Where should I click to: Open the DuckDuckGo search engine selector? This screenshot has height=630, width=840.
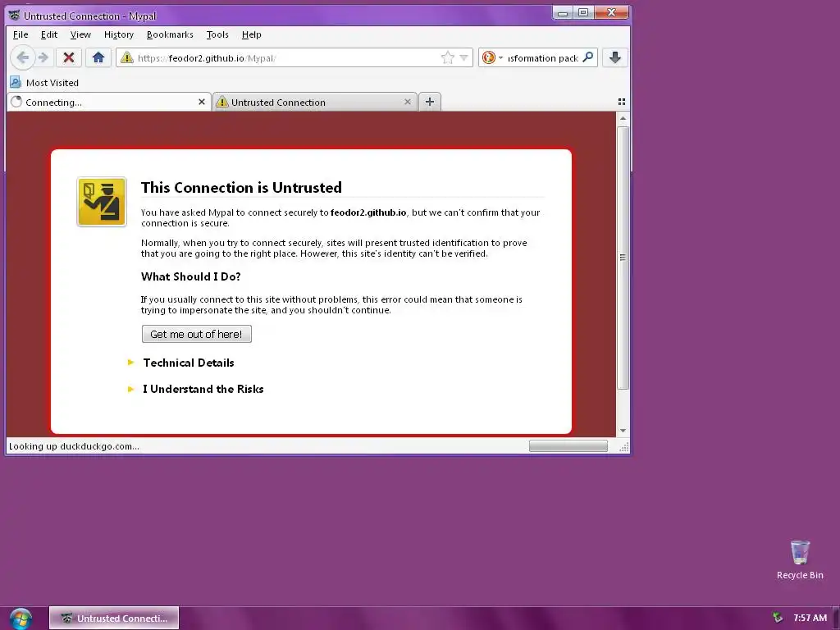pyautogui.click(x=492, y=58)
